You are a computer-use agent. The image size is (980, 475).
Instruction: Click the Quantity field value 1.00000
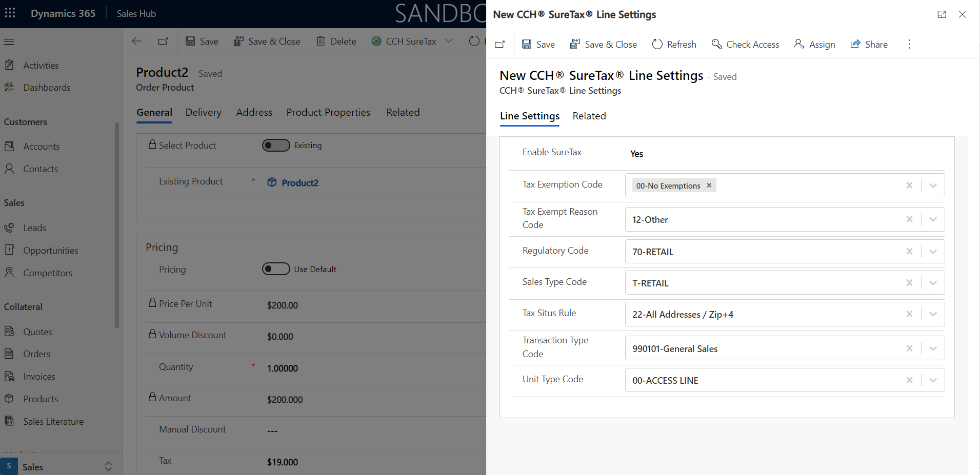[283, 368]
